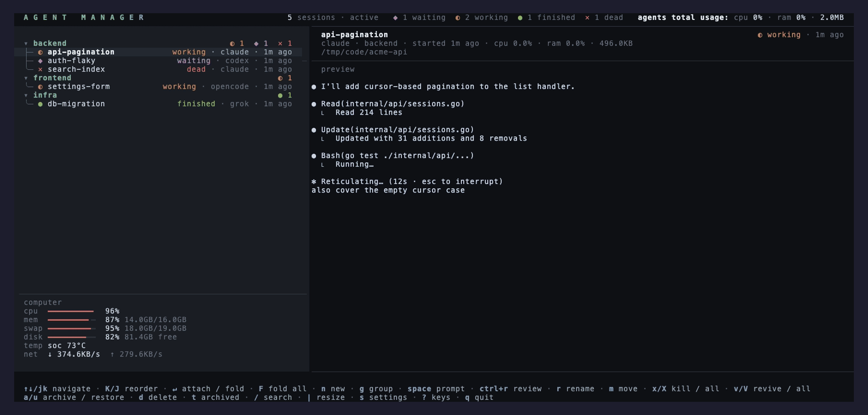
Task: Click the 'preview' section label
Action: 338,69
